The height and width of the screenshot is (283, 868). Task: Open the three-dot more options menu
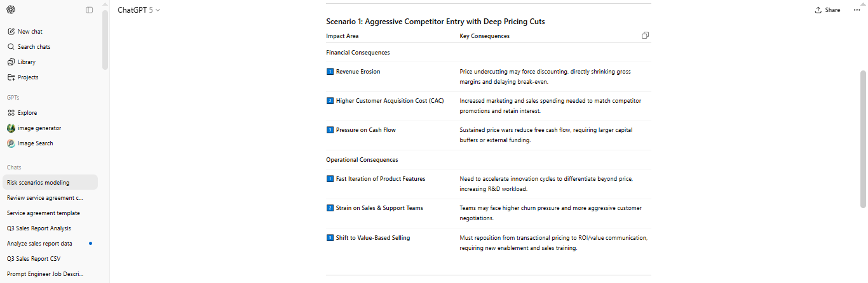[x=857, y=10]
